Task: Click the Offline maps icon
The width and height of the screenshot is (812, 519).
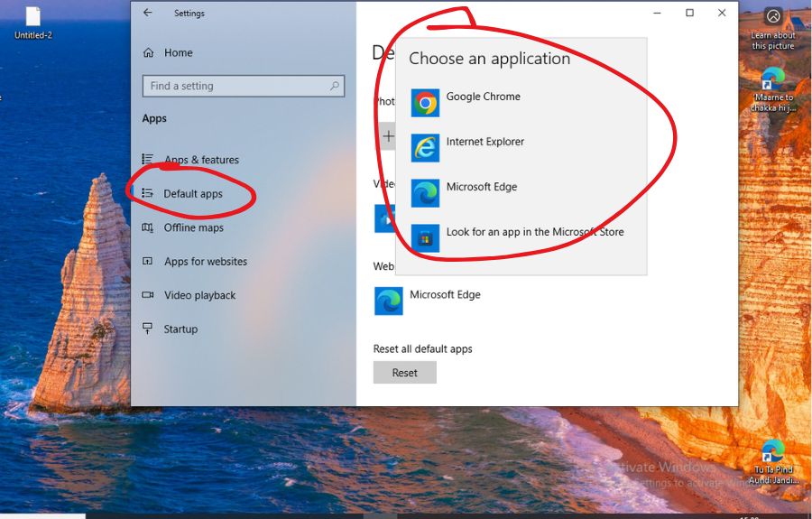Action: click(148, 227)
